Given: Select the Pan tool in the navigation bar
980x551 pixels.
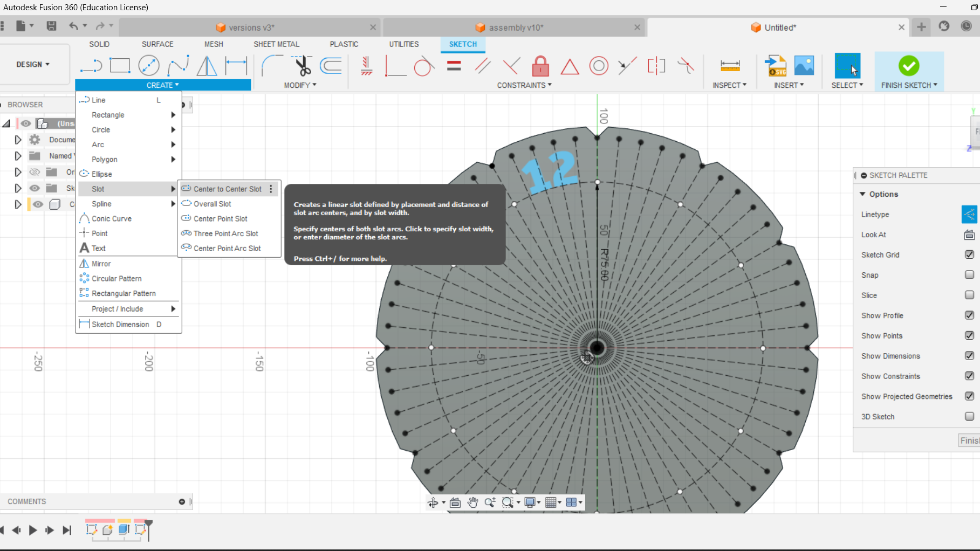Looking at the screenshot, I should pos(472,502).
